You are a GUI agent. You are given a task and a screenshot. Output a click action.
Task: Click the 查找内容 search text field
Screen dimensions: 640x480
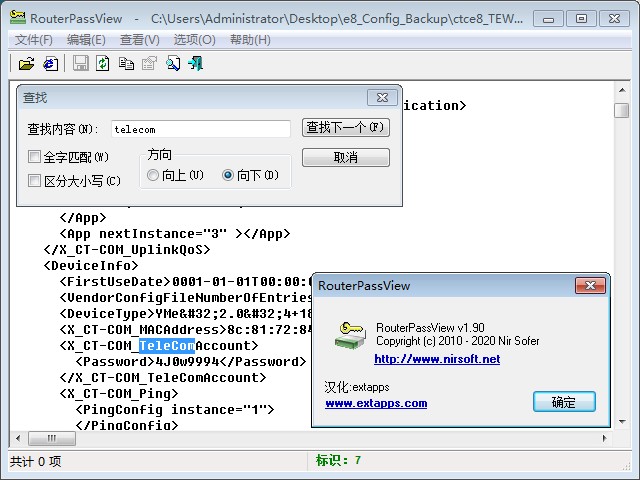200,129
